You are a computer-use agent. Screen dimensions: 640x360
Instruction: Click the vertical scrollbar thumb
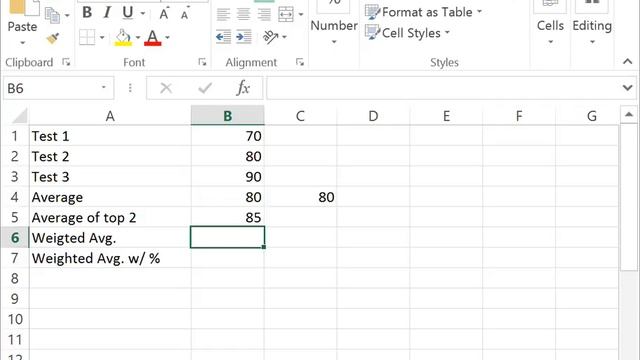pos(629,198)
